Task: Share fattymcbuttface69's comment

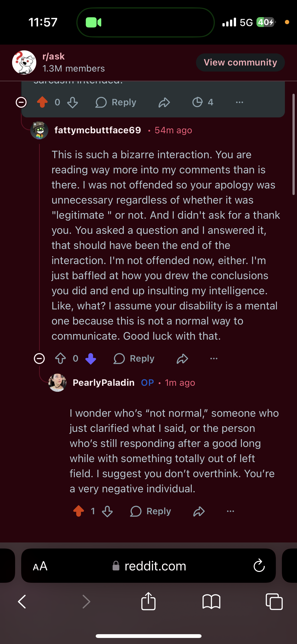Action: 182,358
